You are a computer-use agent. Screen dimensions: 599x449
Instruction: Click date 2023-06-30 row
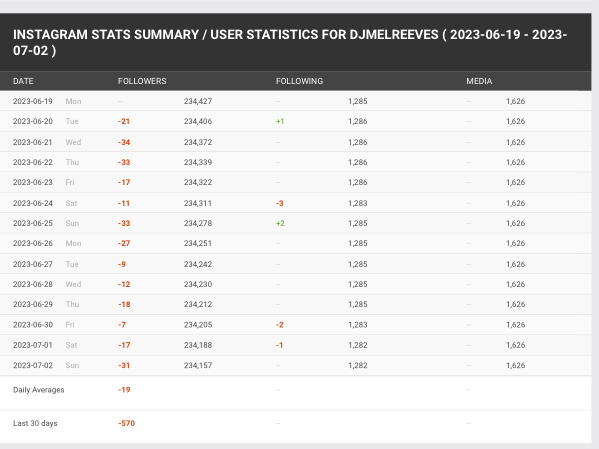click(33, 325)
